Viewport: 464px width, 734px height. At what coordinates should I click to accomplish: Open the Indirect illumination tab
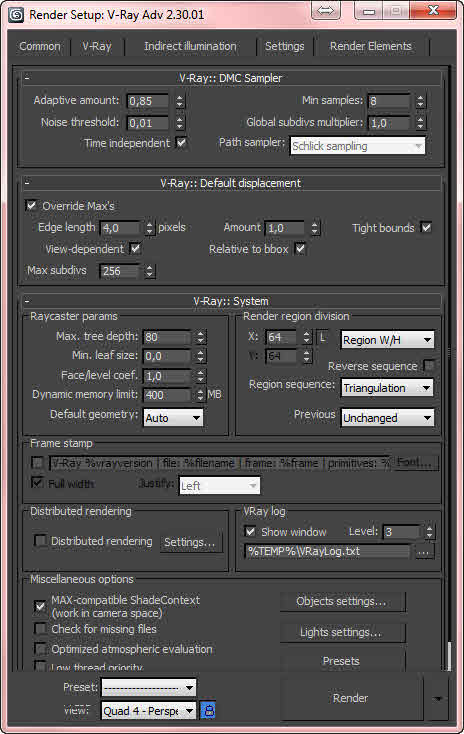pyautogui.click(x=190, y=46)
